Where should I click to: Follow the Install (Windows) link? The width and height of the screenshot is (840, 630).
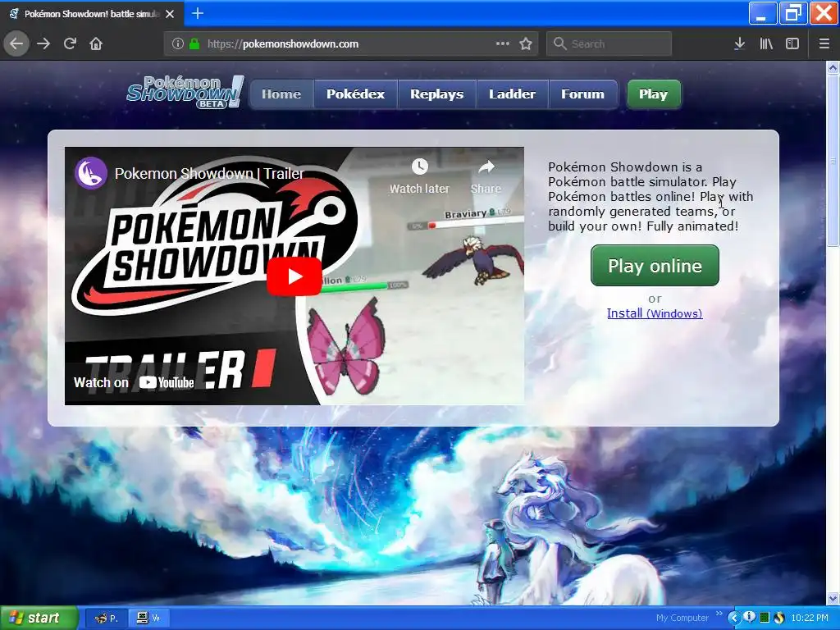[x=655, y=313]
